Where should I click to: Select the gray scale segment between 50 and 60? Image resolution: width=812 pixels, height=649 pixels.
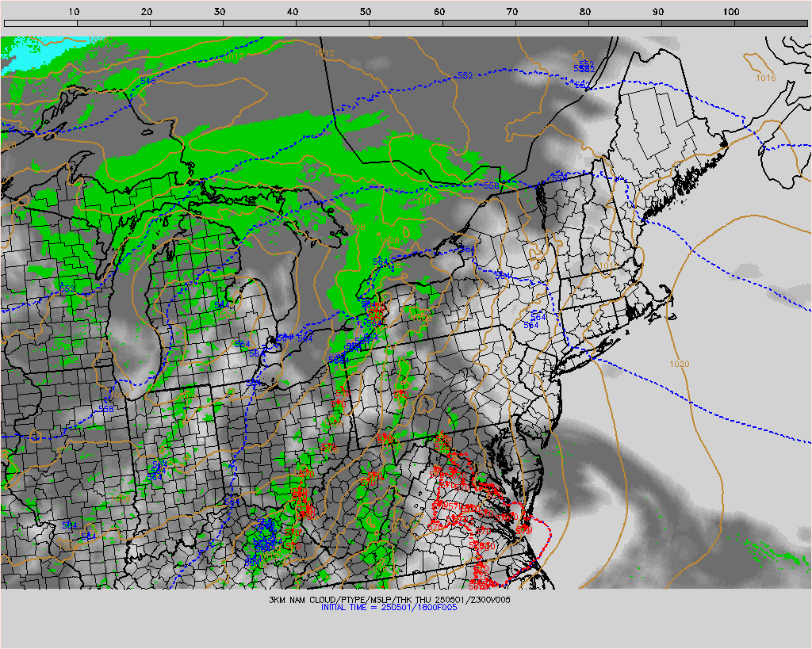406,23
